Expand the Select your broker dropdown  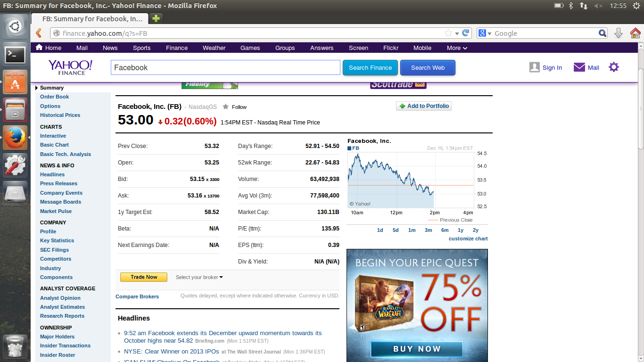pos(199,277)
